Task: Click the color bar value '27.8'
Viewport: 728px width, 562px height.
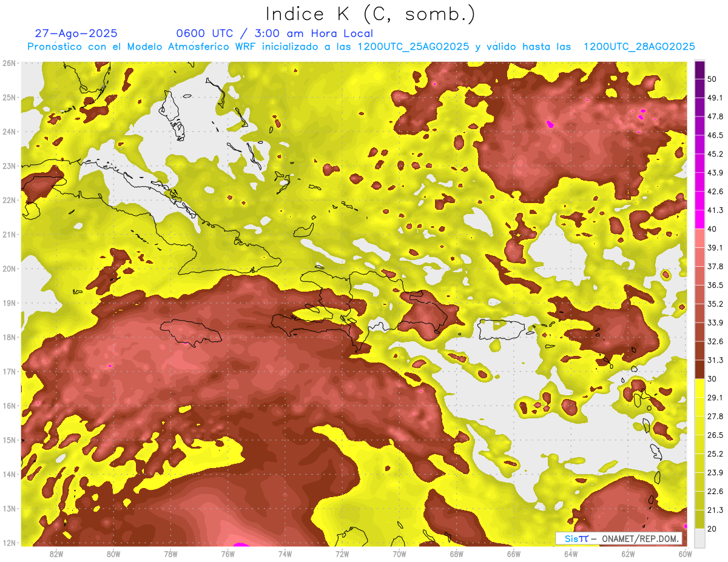Action: click(715, 416)
